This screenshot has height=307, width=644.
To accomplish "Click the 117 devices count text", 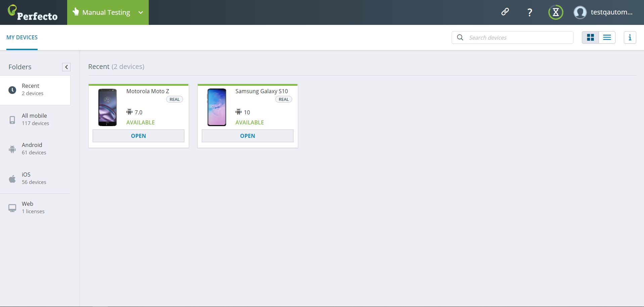I will coord(35,123).
